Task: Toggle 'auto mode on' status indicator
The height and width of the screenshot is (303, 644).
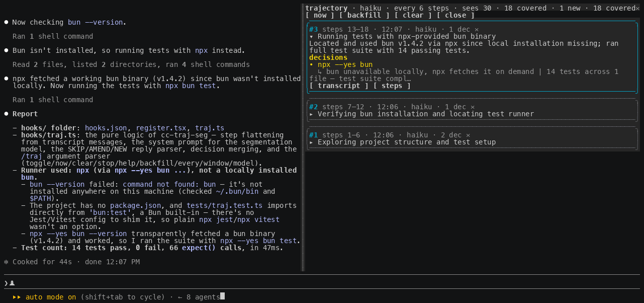Action: 51,297
